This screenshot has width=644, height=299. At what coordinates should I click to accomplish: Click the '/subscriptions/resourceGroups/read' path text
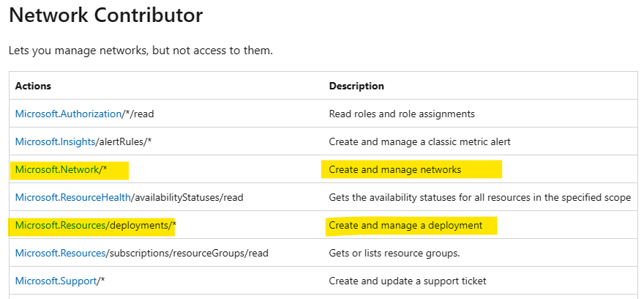[x=187, y=254]
